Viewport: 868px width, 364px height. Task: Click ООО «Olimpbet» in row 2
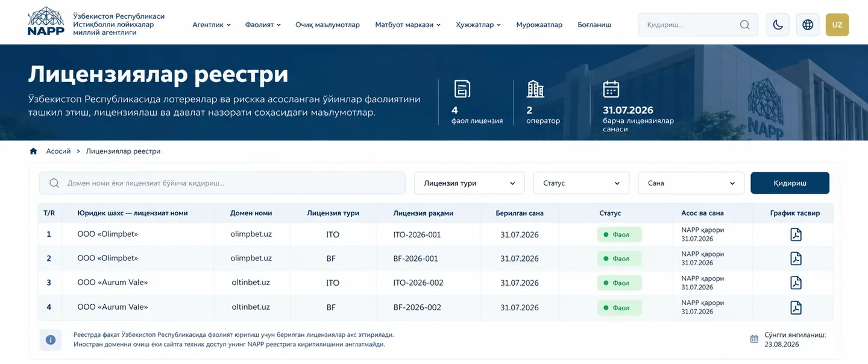click(x=108, y=259)
